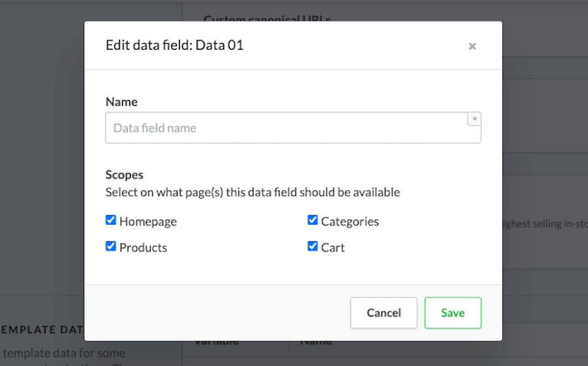This screenshot has width=588, height=366.
Task: Click the dimmed Variable column header
Action: click(216, 344)
